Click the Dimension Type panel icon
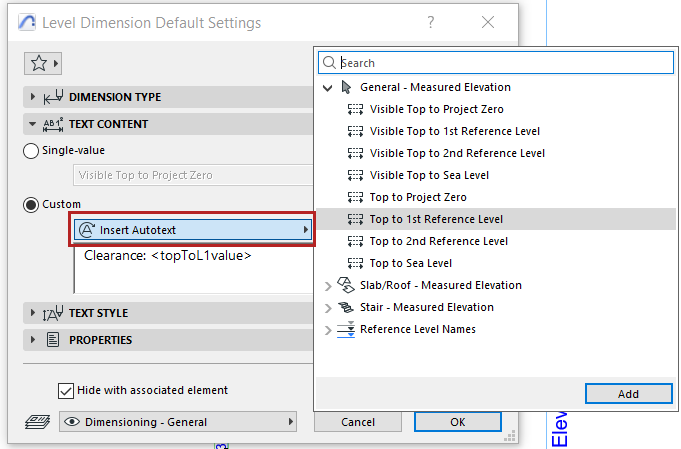Viewport: 681px width, 449px height. [x=54, y=97]
